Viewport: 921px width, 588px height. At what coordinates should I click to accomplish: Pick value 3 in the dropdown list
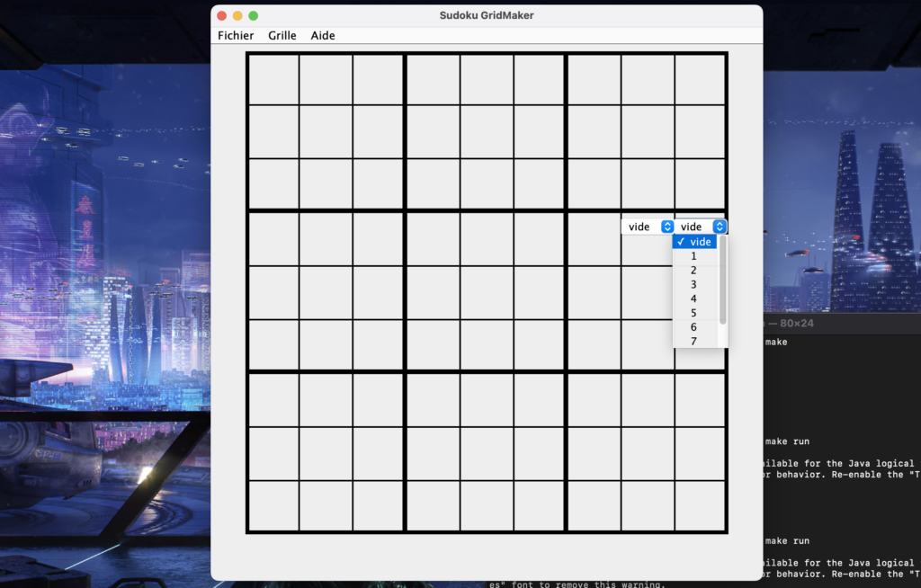[694, 285]
